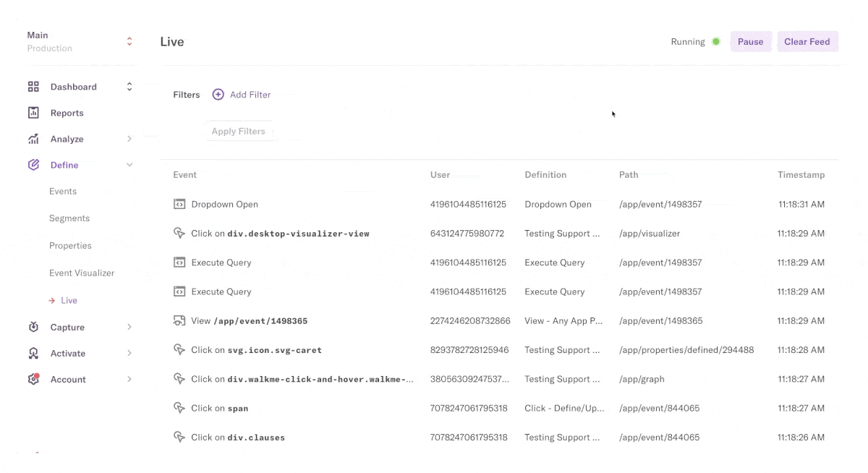868x473 pixels.
Task: Collapse the Define section chevron
Action: (x=129, y=164)
